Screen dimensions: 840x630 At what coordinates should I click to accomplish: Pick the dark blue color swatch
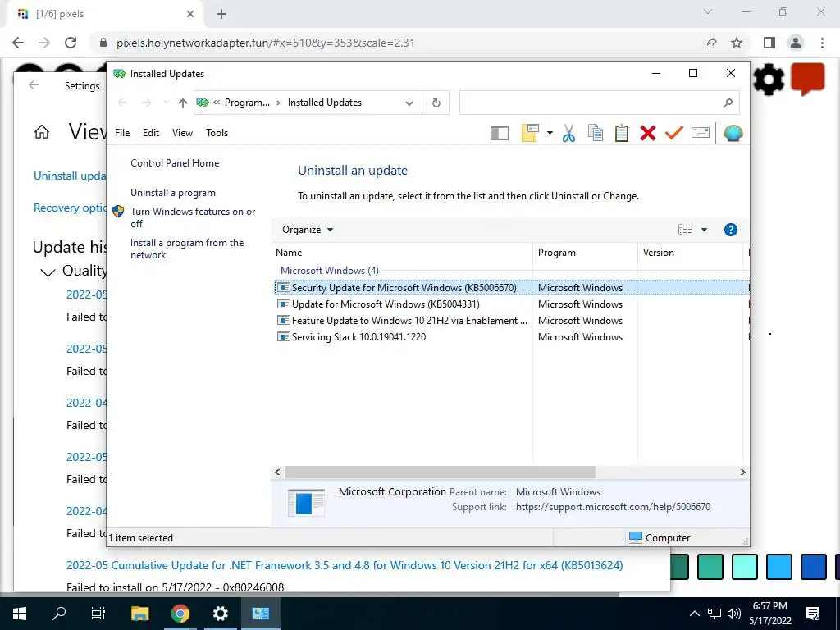coord(813,567)
